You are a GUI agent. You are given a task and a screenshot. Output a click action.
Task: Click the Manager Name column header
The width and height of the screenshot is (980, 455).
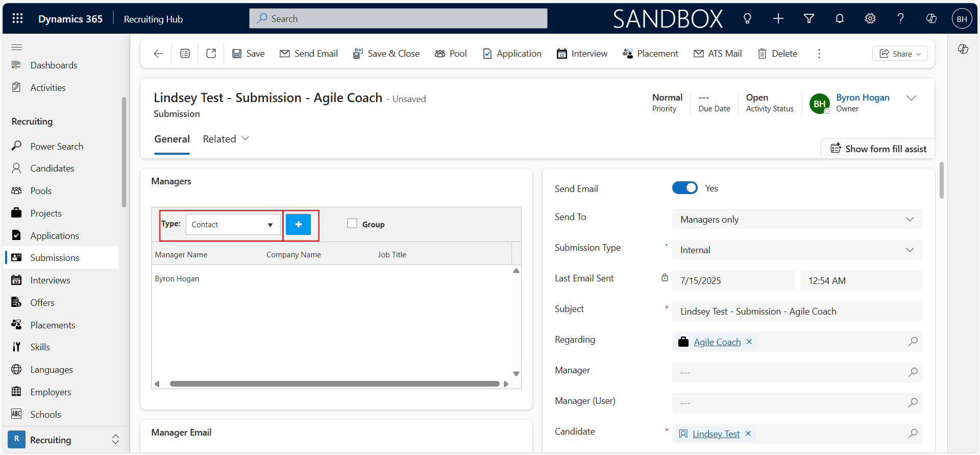(x=181, y=255)
